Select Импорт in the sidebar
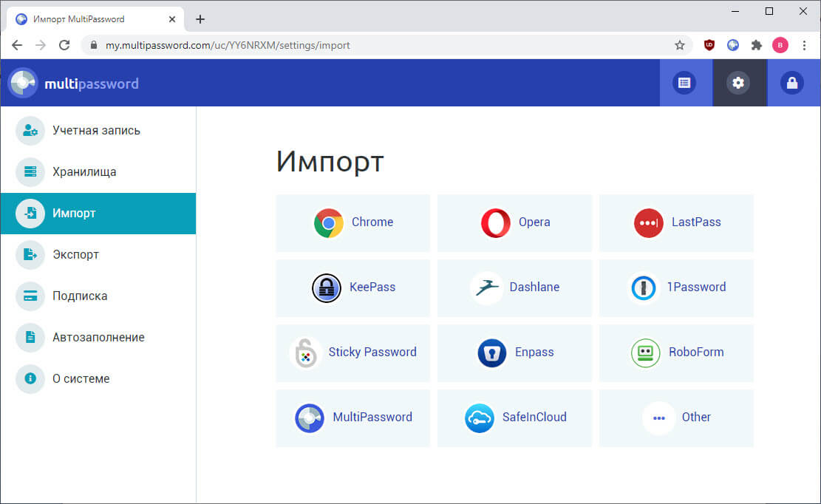821x504 pixels. click(98, 213)
